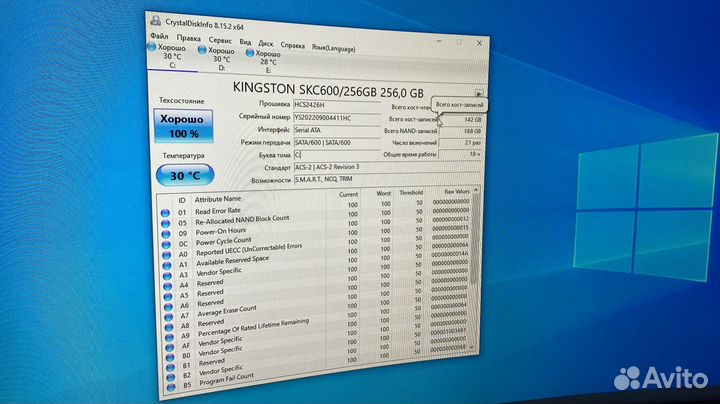Click the Число включений label

(414, 143)
